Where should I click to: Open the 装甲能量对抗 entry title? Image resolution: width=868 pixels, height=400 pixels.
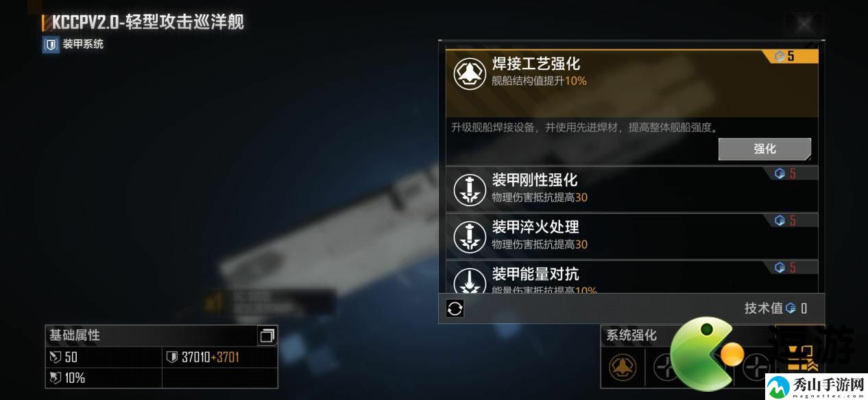pyautogui.click(x=535, y=274)
